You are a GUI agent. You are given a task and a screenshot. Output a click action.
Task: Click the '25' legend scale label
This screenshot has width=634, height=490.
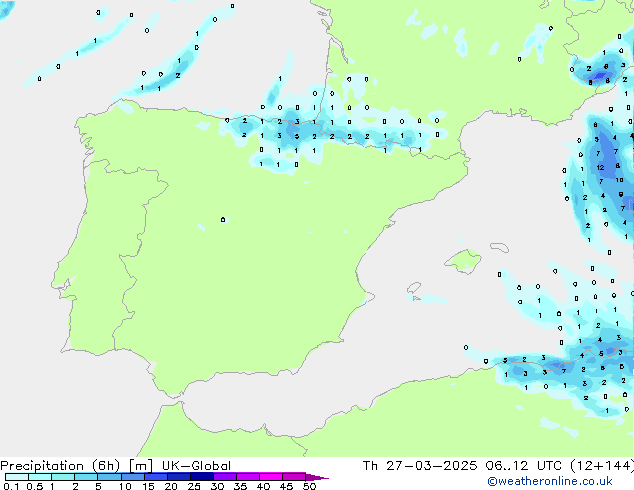194,486
